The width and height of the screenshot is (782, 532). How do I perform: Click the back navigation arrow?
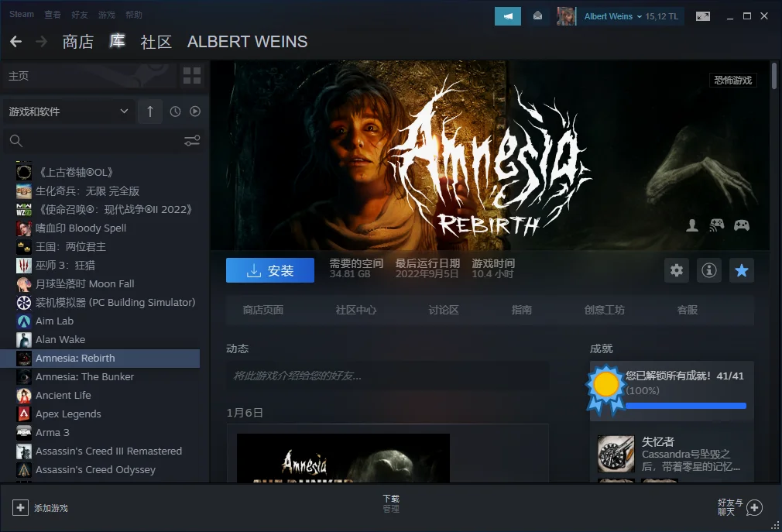pyautogui.click(x=16, y=41)
